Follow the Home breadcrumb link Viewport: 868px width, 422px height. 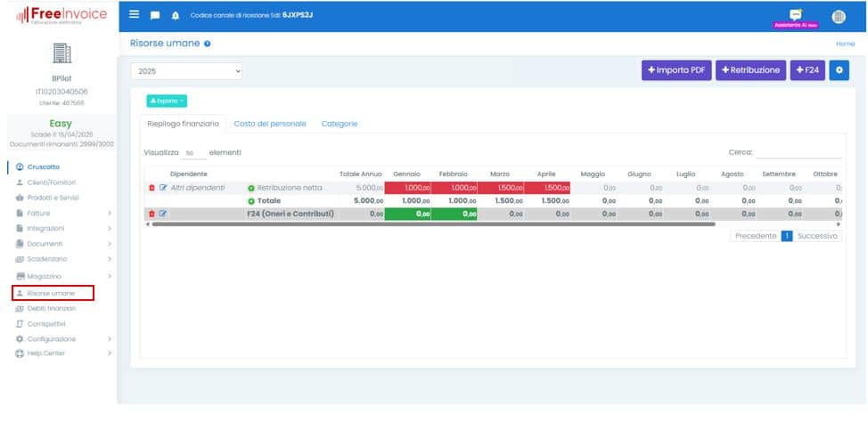pyautogui.click(x=846, y=44)
